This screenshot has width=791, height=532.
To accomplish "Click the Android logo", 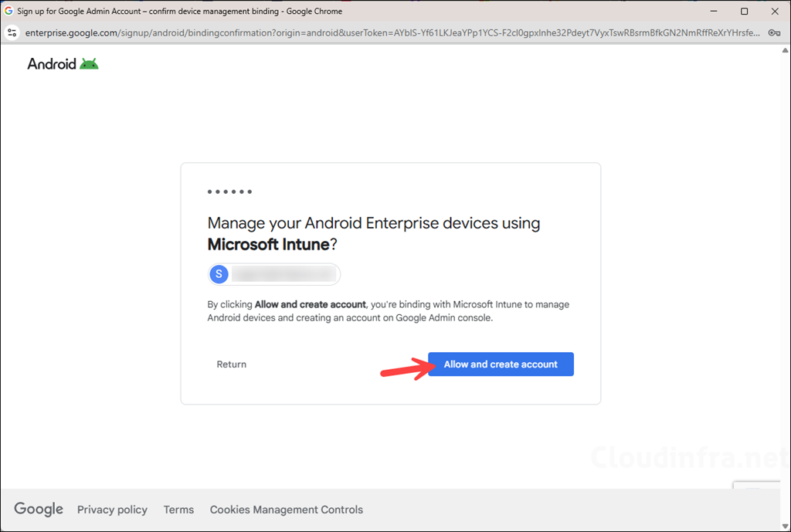I will pyautogui.click(x=63, y=63).
